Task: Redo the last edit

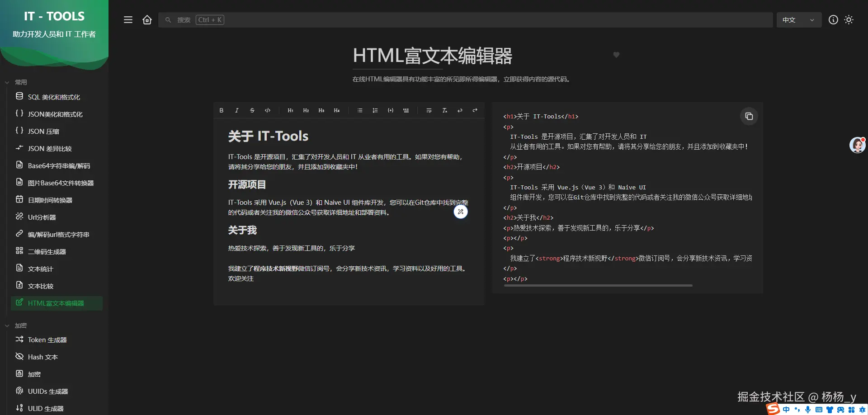Action: click(475, 110)
